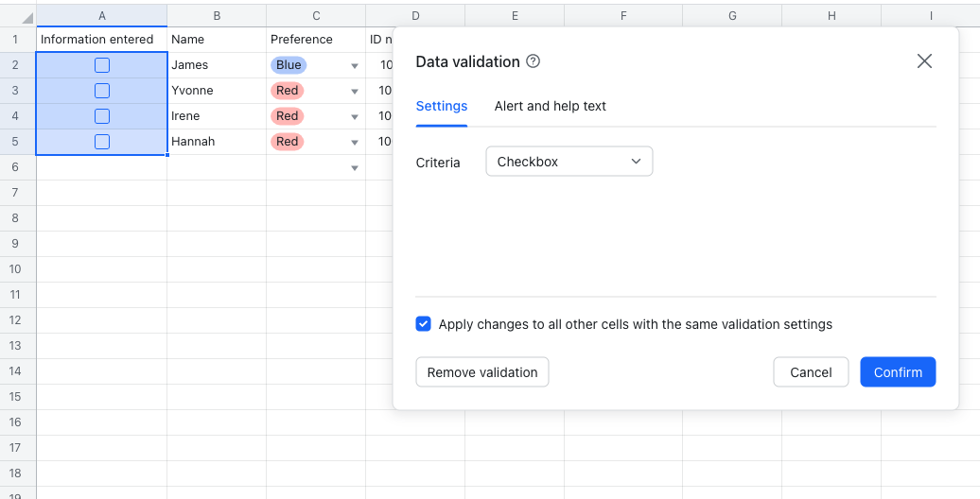Image resolution: width=980 pixels, height=499 pixels.
Task: Click the Blue color chip for James
Action: coord(289,65)
